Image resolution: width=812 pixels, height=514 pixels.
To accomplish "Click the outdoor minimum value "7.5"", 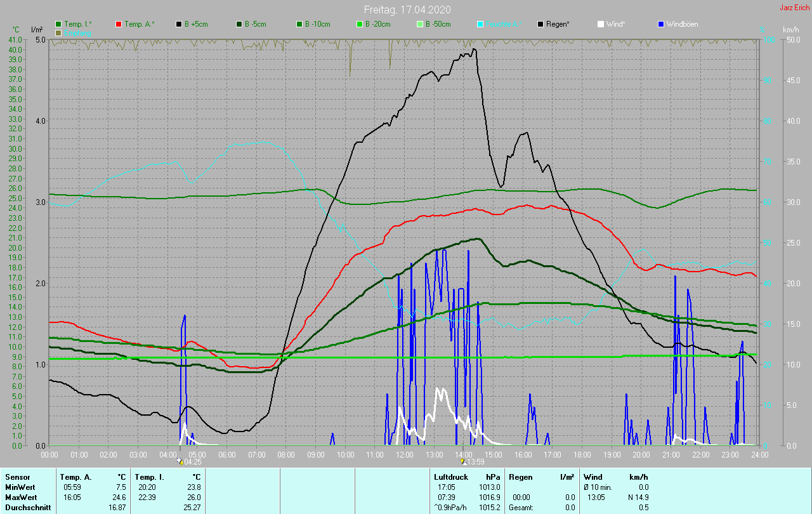I will click(121, 487).
